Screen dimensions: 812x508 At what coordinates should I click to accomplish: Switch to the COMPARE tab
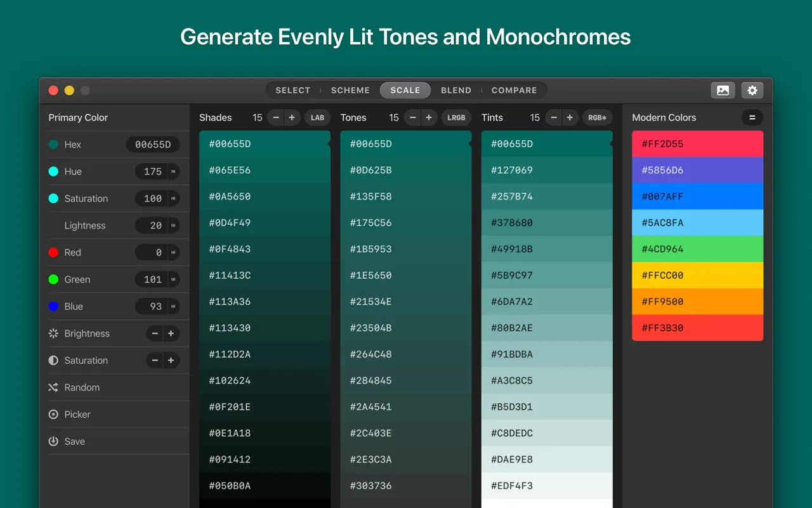[514, 90]
